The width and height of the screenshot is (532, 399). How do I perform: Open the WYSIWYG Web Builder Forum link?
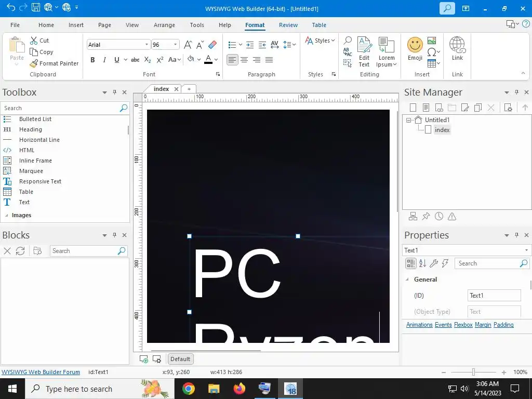[41, 372]
